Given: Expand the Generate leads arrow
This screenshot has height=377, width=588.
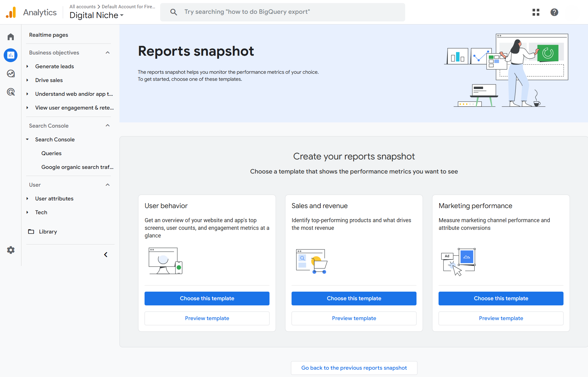Looking at the screenshot, I should 27,66.
